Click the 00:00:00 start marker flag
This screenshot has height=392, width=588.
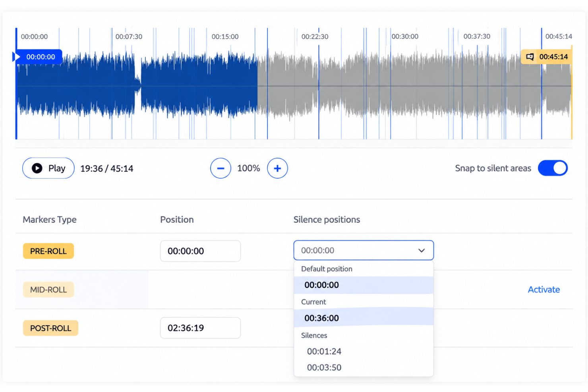click(38, 57)
